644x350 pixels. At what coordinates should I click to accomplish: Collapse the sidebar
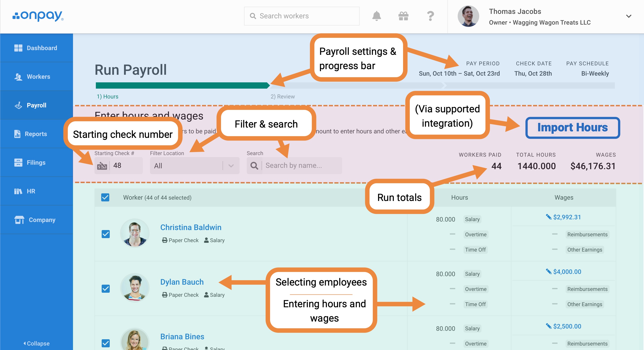(36, 344)
